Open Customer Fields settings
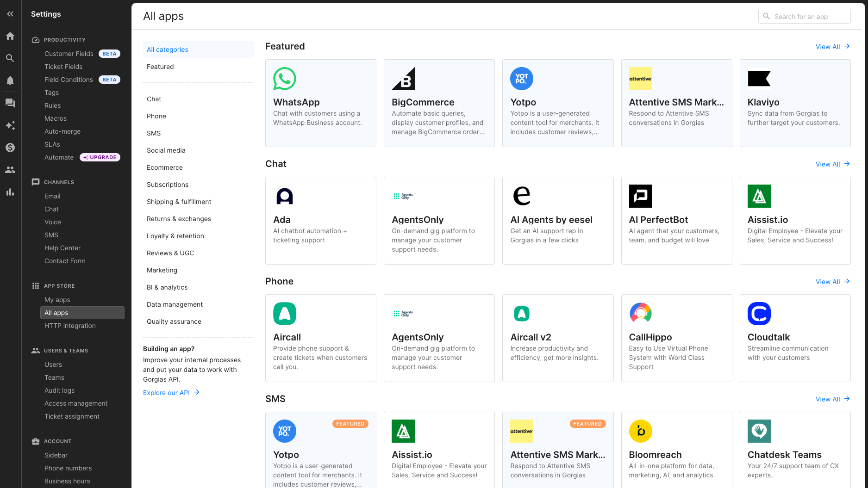 click(69, 54)
